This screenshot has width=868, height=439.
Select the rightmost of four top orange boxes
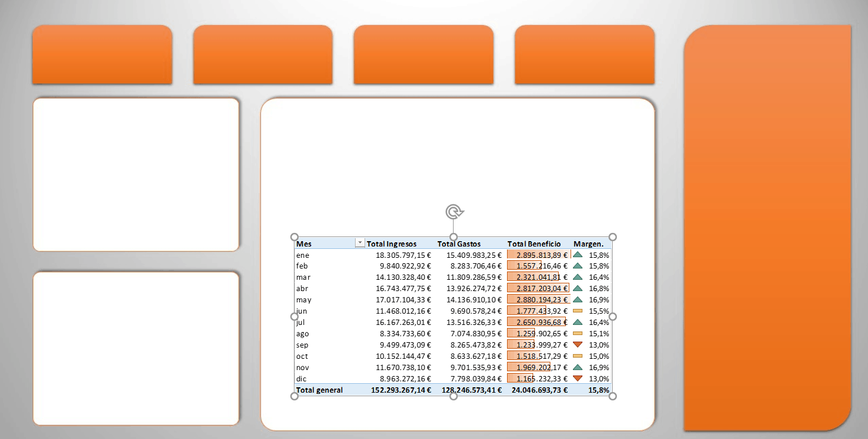pyautogui.click(x=585, y=54)
